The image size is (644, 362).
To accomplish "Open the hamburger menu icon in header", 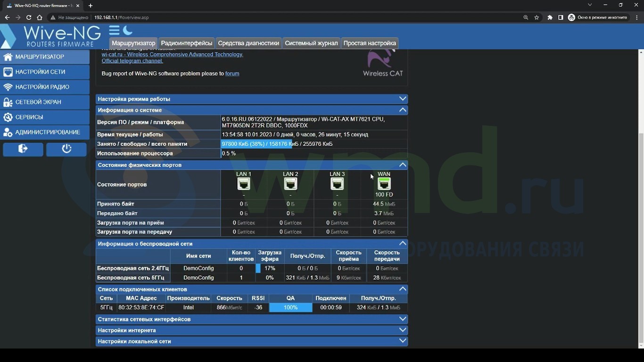I will tap(114, 31).
